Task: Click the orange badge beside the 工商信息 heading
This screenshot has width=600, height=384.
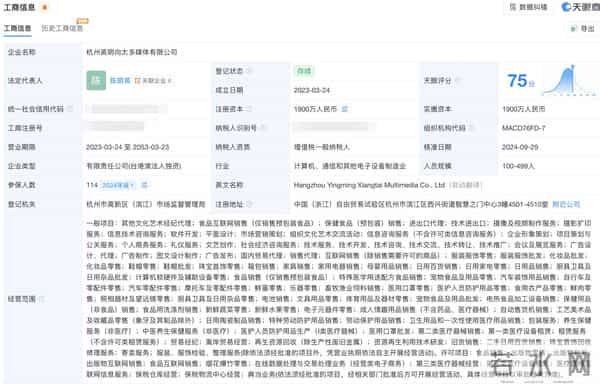Action: pos(45,7)
